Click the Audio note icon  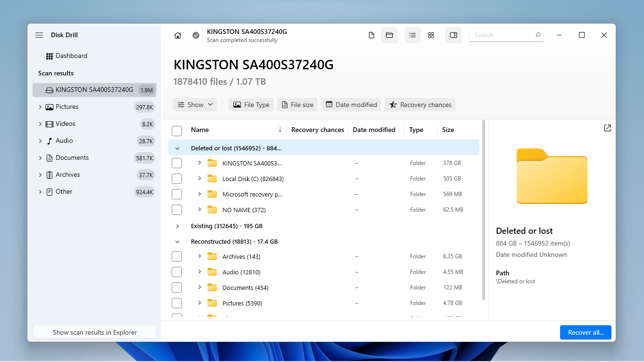tap(50, 141)
